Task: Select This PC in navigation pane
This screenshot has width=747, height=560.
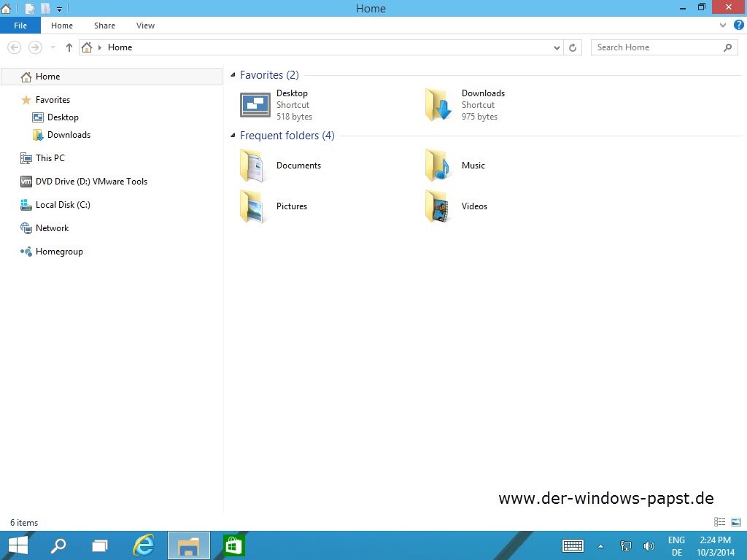Action: click(50, 158)
